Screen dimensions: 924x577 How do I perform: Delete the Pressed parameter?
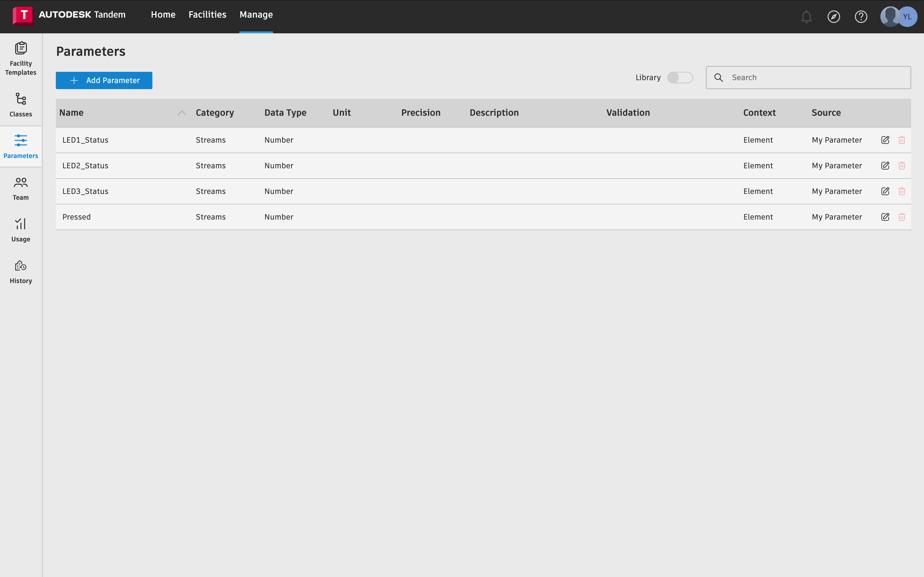pyautogui.click(x=902, y=217)
